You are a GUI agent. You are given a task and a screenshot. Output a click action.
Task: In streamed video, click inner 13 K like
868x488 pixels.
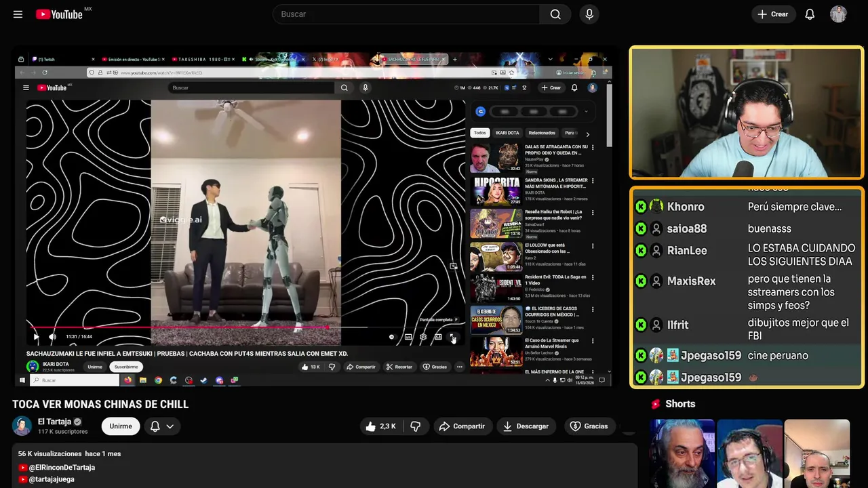(x=311, y=367)
